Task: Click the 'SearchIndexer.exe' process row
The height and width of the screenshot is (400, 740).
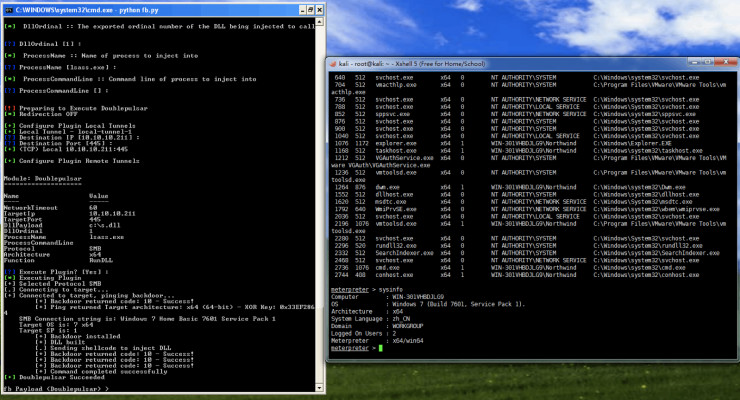Action: pos(527,253)
